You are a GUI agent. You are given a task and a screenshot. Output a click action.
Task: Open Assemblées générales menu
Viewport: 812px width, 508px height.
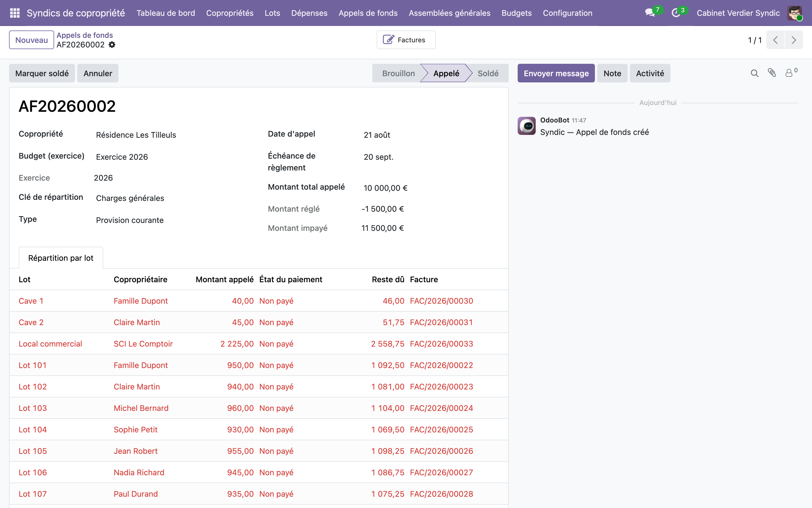[x=449, y=13]
